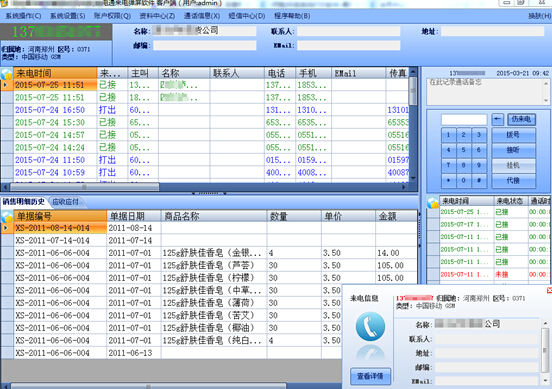Screen dimensions: 552x389
Task: Click the call list horizontal scrollbar thumb
Action: 84,187
